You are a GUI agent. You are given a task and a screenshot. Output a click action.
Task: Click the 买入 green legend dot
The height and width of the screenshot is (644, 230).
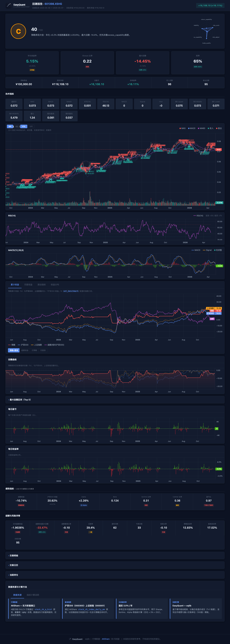point(208,129)
